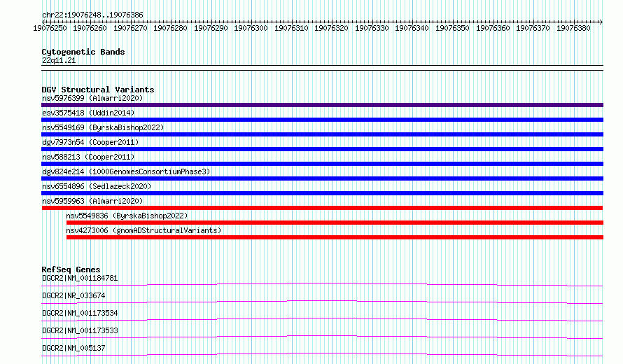Select the red bar under nsv5959963
Screen dimensions: 623x364
point(322,208)
